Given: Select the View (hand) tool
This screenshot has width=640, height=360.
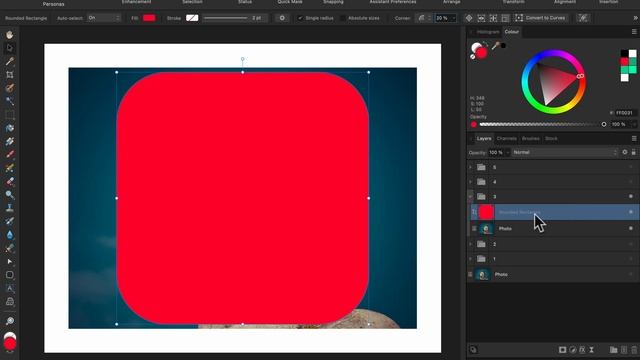Looking at the screenshot, I should coord(10,35).
